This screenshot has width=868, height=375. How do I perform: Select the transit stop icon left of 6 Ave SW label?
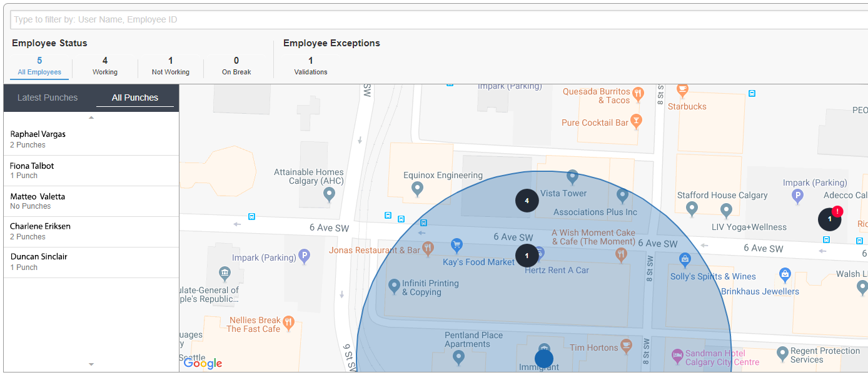tap(251, 217)
